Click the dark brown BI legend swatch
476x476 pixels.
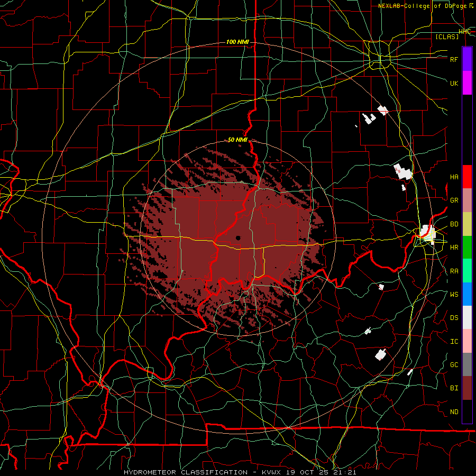(467, 388)
